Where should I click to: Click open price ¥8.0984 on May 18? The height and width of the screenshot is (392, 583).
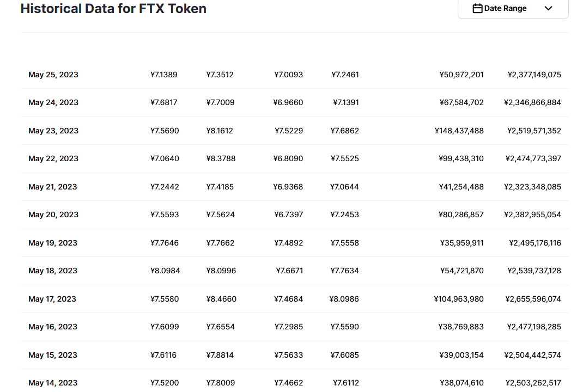(x=165, y=271)
